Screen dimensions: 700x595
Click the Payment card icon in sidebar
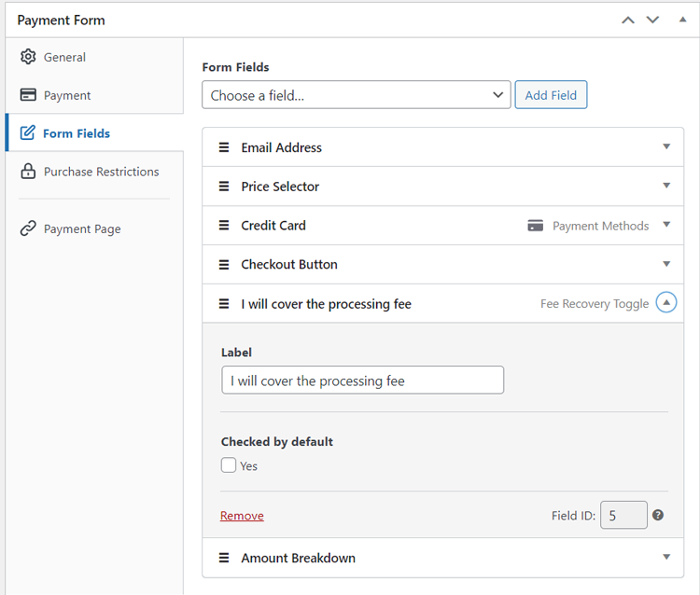click(28, 95)
